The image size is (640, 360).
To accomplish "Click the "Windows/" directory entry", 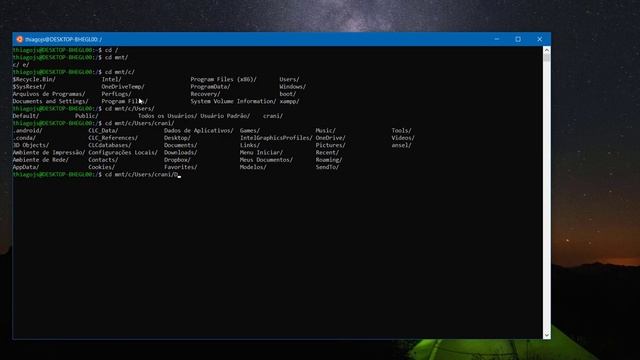I will 293,87.
